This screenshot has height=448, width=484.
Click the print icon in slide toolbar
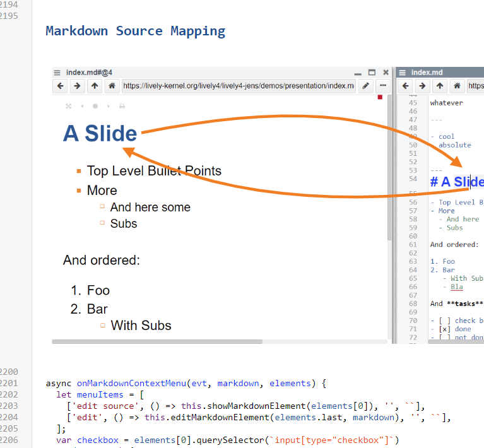(122, 107)
